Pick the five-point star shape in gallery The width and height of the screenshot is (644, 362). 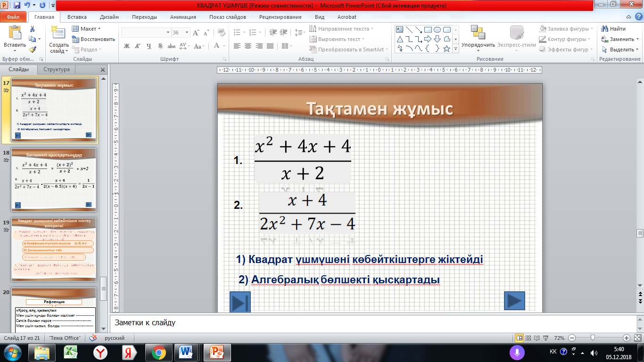pos(446,49)
